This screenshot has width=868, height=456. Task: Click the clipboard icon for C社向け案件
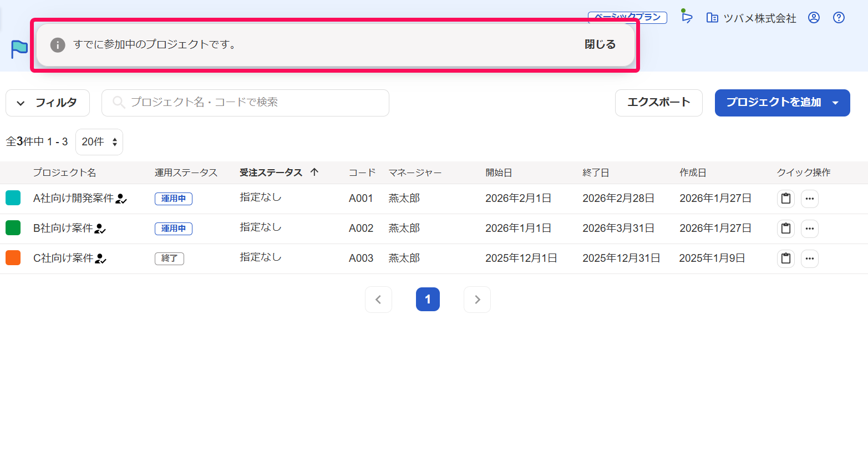786,259
